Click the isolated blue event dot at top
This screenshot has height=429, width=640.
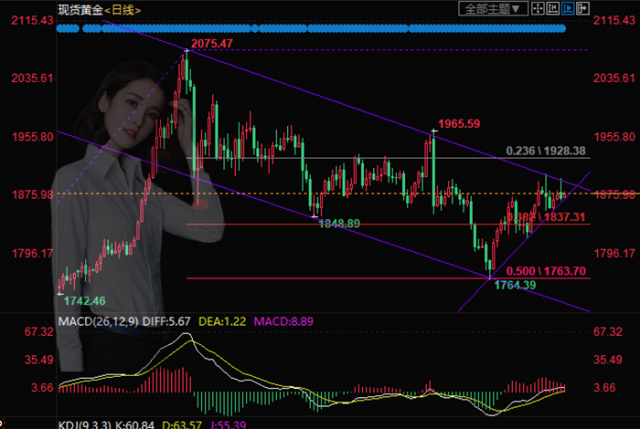coord(255,28)
